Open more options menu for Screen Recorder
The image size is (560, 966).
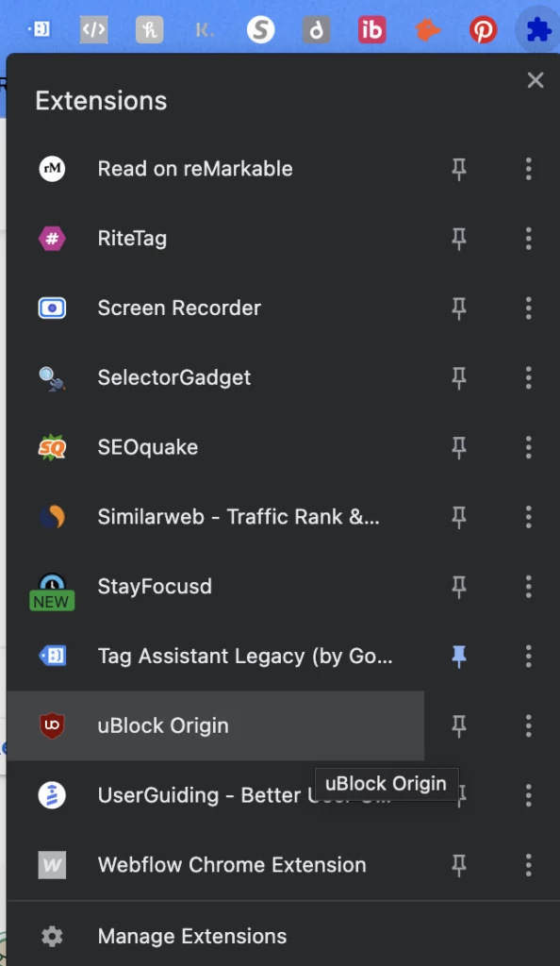529,308
